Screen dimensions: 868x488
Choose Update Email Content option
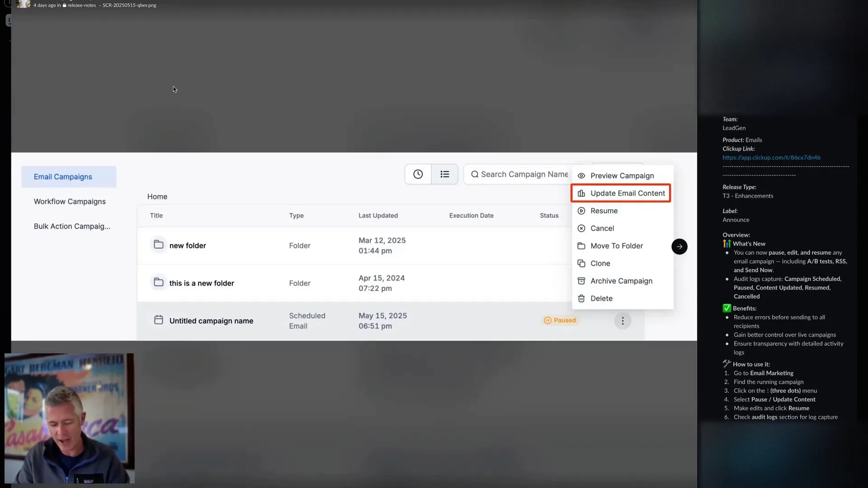point(621,193)
